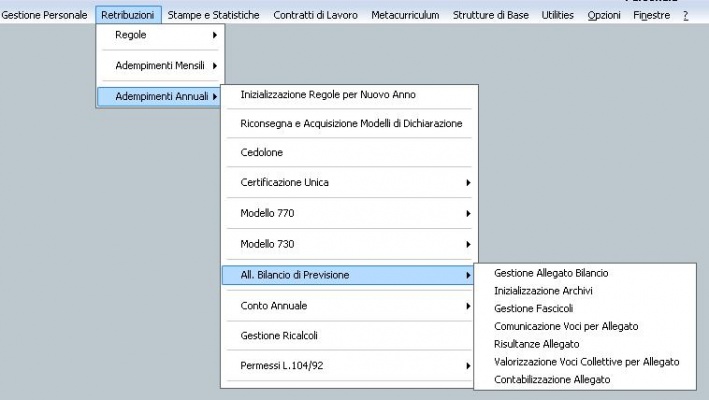This screenshot has width=709, height=400.
Task: Open the Utilities menu
Action: pyautogui.click(x=558, y=16)
